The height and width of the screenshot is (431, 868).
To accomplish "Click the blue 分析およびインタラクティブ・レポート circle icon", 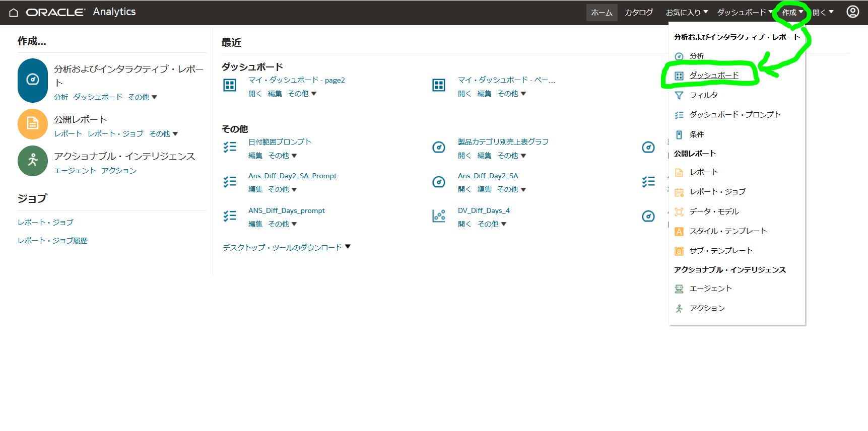I will pos(33,80).
